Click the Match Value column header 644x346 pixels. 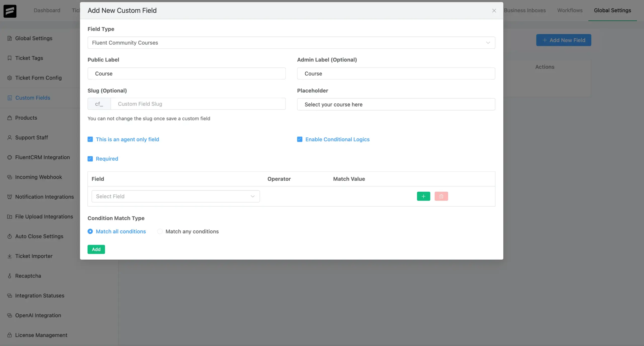coord(349,179)
